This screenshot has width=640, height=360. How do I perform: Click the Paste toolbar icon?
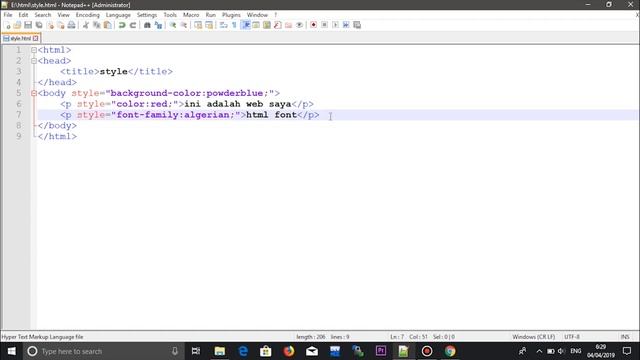107,25
